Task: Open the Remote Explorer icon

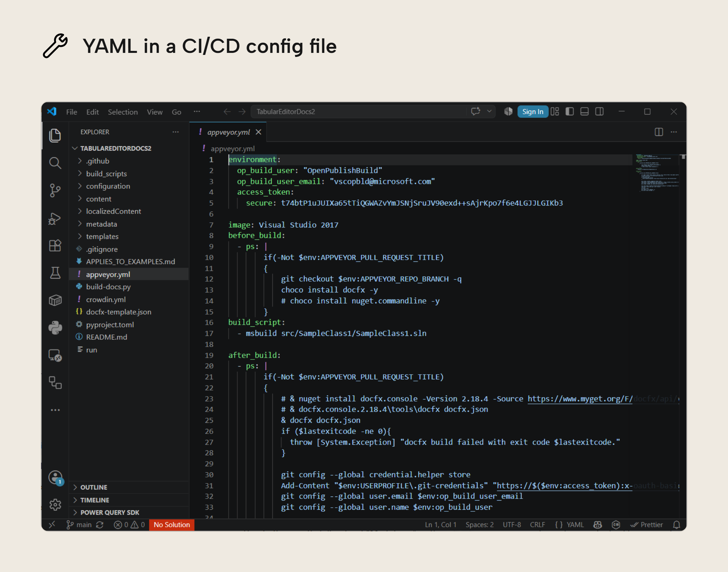Action: pyautogui.click(x=55, y=355)
